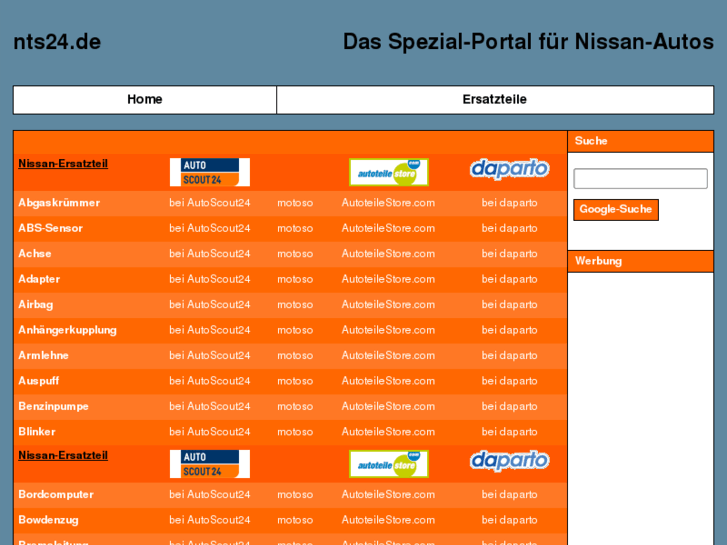Open bei daparto link for Airbag
Viewport: 727px width, 545px height.
[510, 305]
